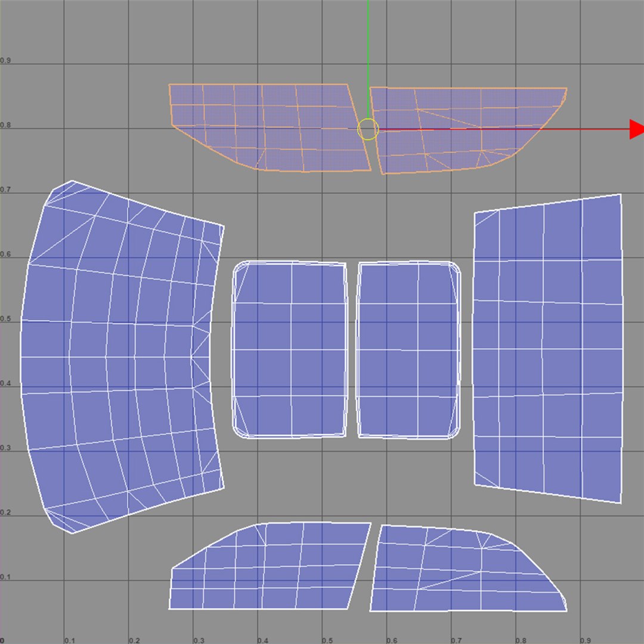
Task: Click the 0.9 label on the vertical axis
Action: click(x=5, y=60)
